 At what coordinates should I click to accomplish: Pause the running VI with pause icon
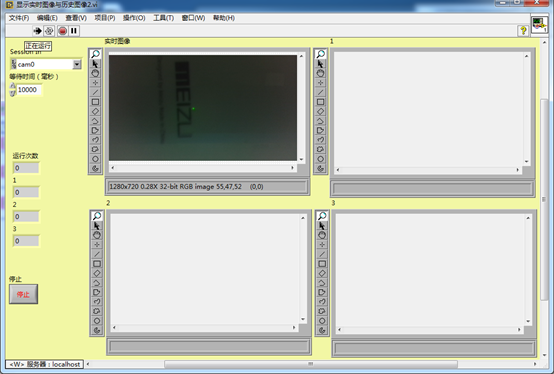click(x=74, y=31)
